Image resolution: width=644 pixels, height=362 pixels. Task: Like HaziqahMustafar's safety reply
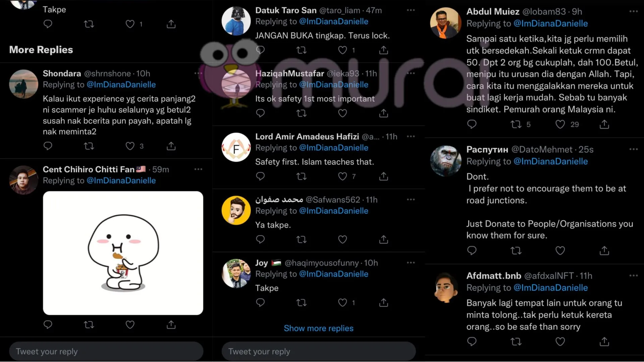tap(342, 113)
